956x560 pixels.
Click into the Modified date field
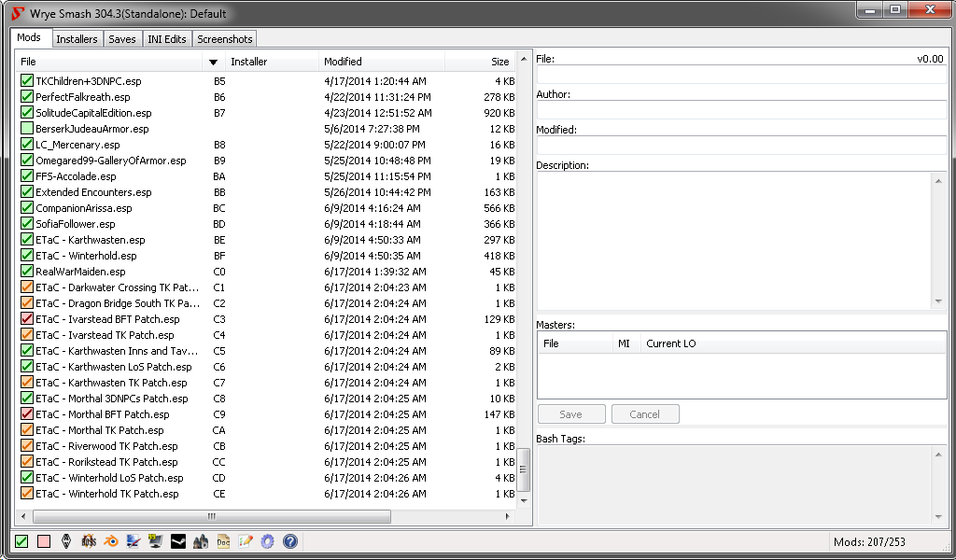742,145
